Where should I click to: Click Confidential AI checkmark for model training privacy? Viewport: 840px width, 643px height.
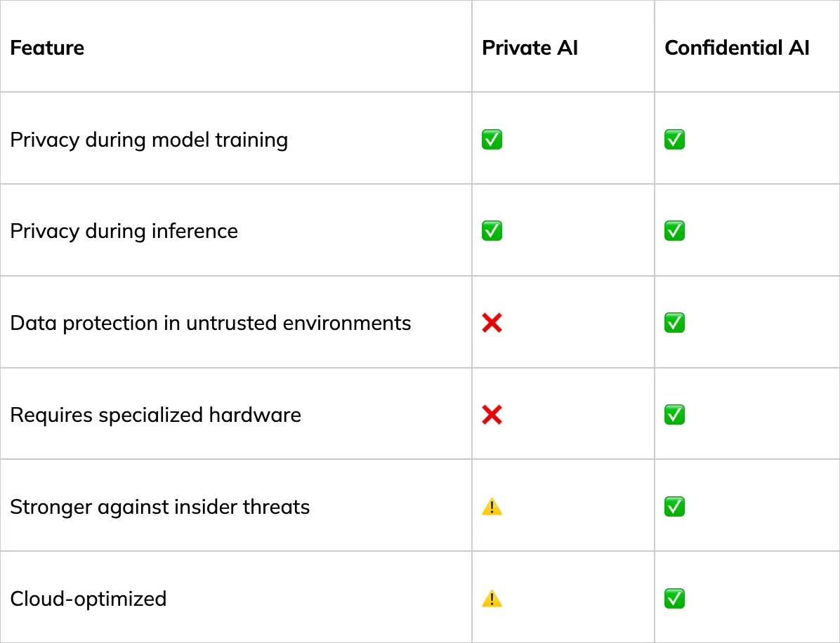click(674, 139)
